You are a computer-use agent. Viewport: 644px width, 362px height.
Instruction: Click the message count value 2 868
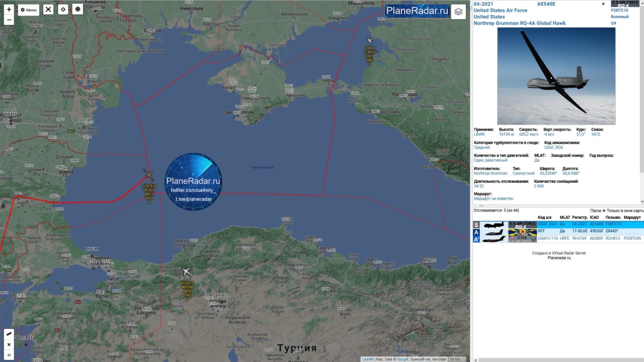(539, 186)
